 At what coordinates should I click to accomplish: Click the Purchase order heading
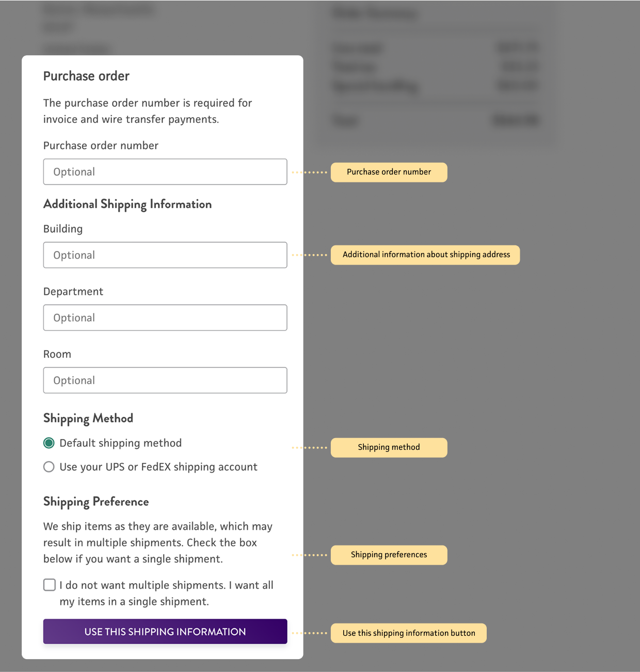(x=86, y=76)
